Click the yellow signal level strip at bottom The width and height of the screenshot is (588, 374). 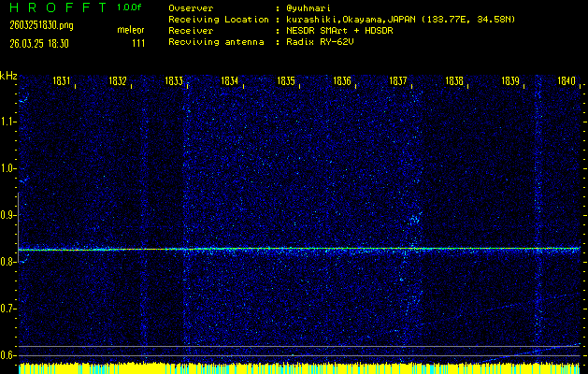tap(299, 368)
